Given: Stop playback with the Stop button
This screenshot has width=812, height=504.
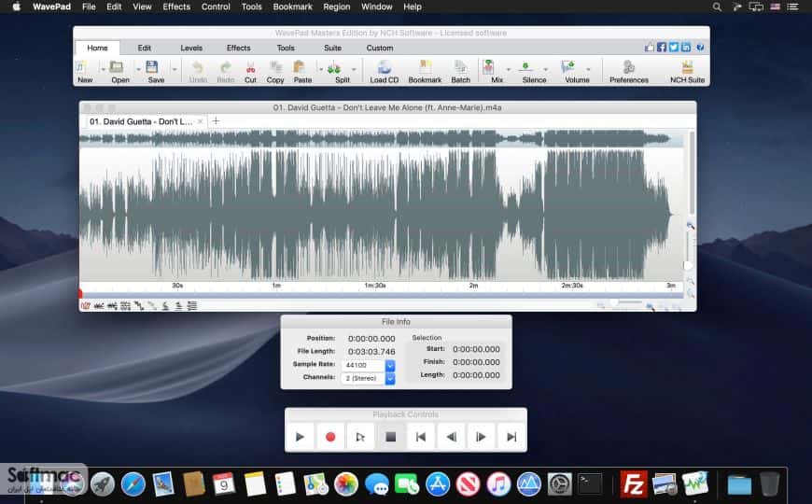Looking at the screenshot, I should click(x=390, y=437).
